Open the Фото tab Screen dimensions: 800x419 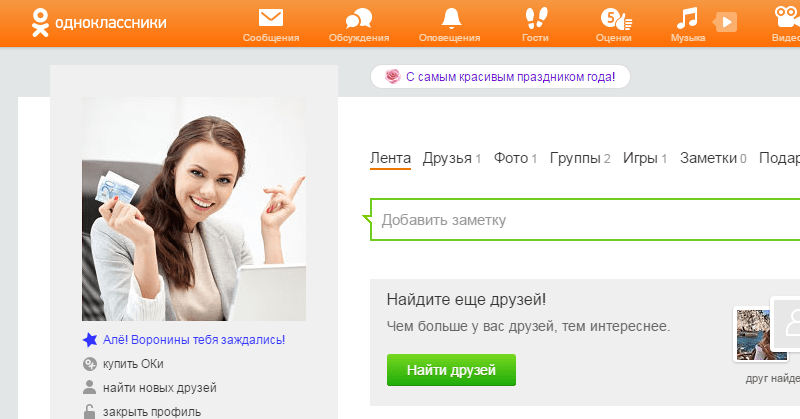pyautogui.click(x=510, y=158)
